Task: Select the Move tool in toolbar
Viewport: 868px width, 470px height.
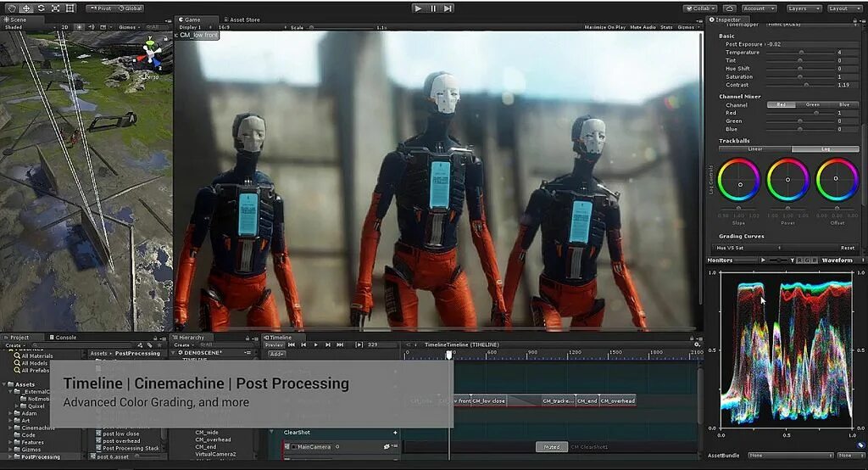Action: tap(26, 8)
